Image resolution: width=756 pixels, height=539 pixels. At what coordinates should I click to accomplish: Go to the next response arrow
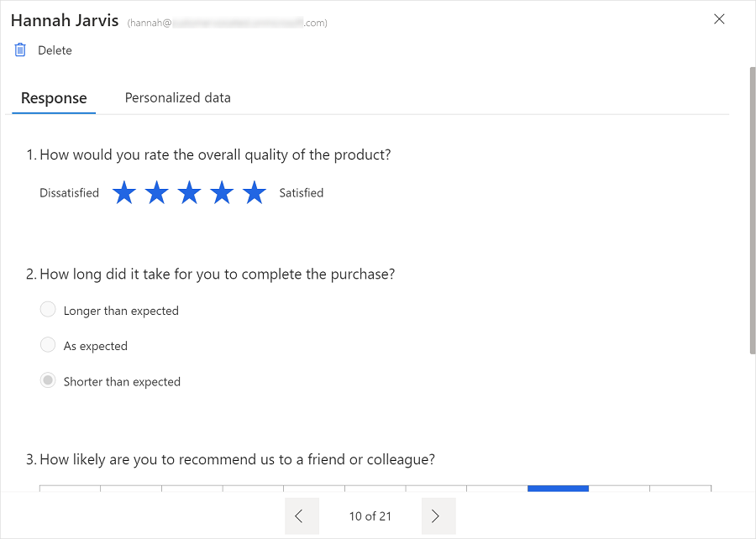click(438, 515)
